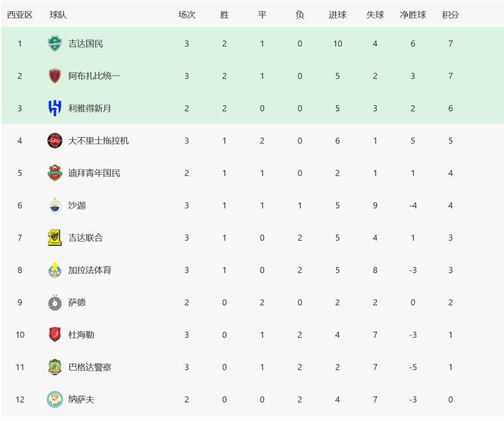Click the 吉达国民 team logo
Viewport: 504px width, 421px height.
click(55, 44)
